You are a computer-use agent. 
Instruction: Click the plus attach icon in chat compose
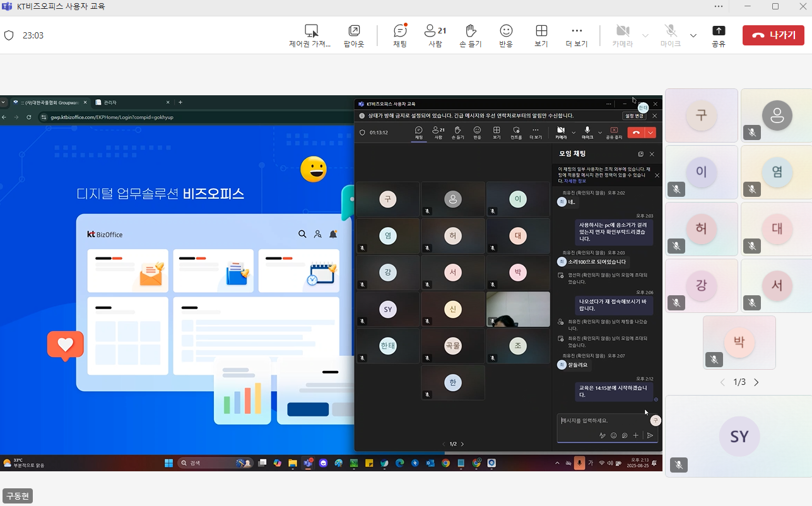(635, 435)
